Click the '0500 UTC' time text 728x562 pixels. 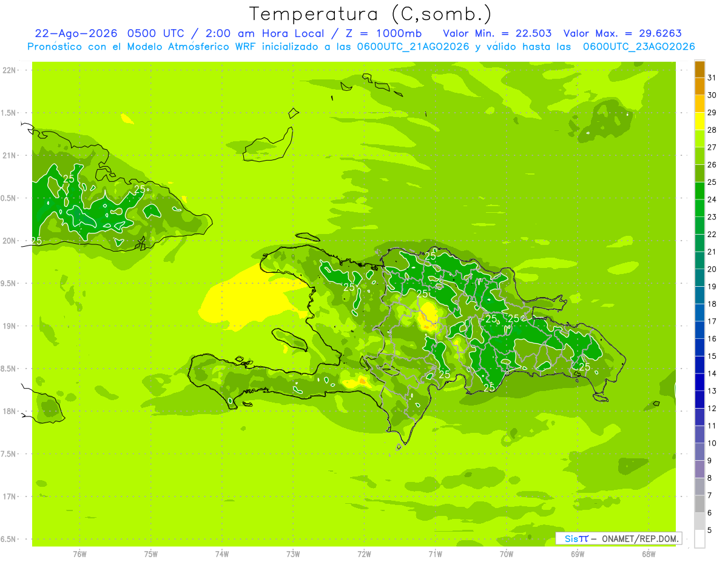tap(157, 33)
